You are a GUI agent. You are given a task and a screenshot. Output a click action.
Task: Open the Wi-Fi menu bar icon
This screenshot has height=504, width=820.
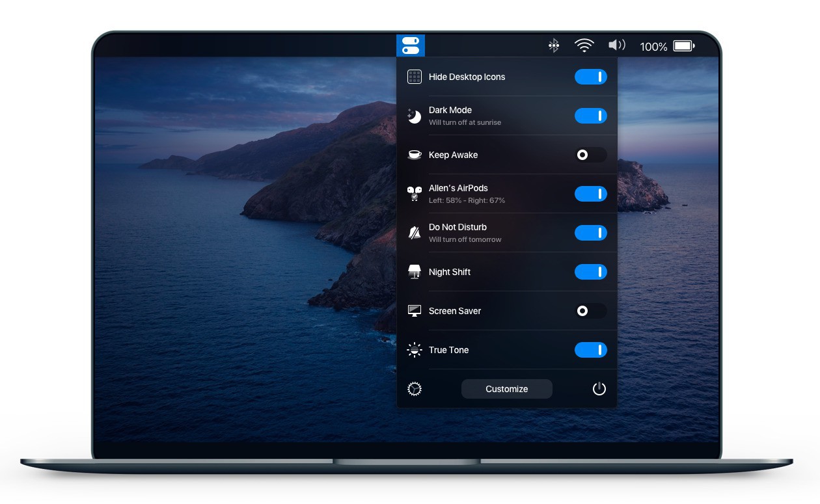tap(584, 46)
